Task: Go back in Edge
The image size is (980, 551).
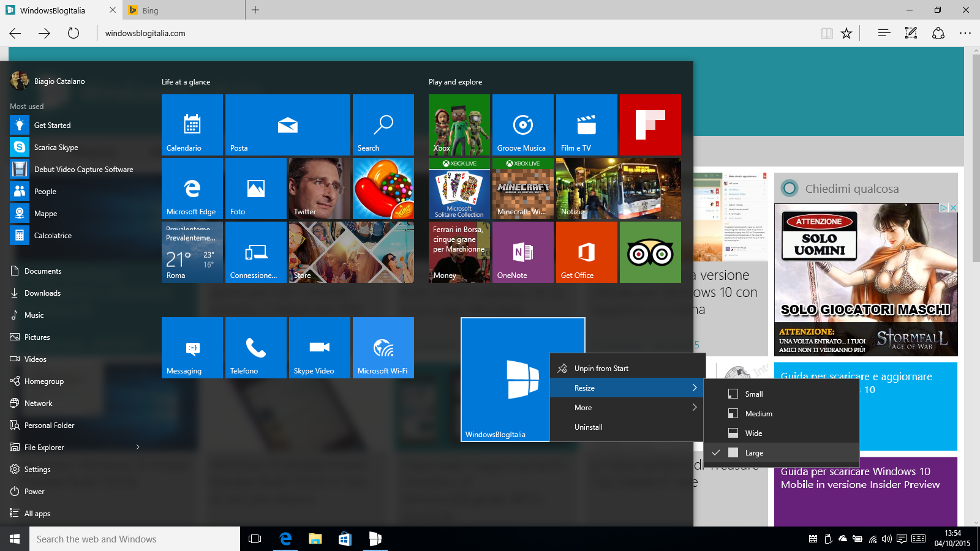Action: click(15, 33)
